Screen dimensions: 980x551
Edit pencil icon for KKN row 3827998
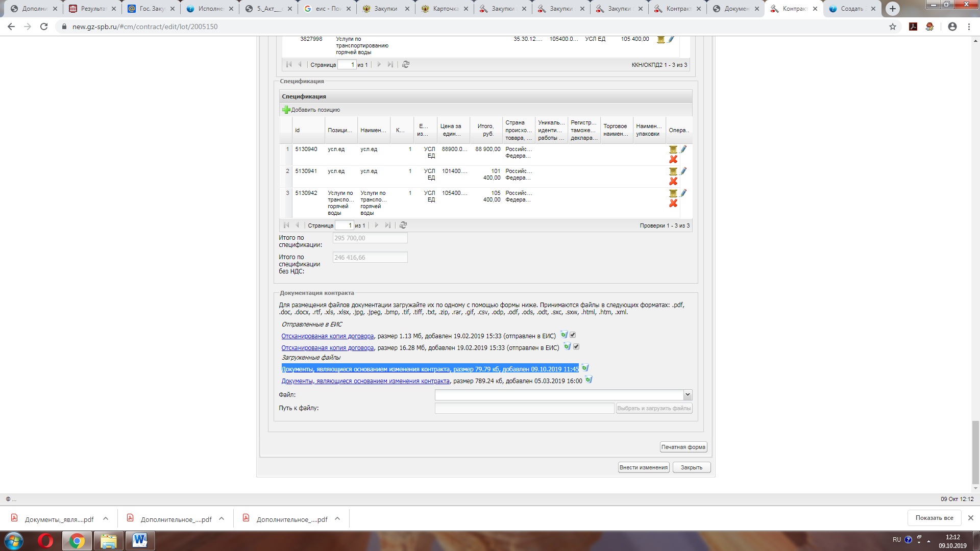[671, 39]
